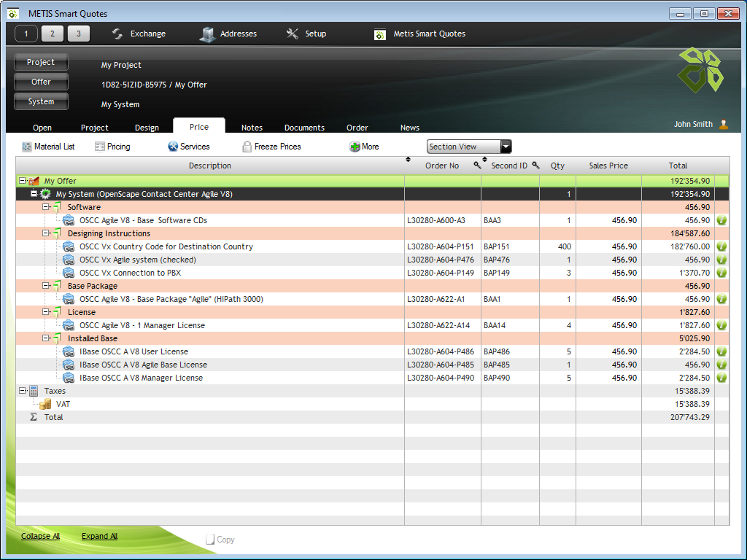The width and height of the screenshot is (747, 560).
Task: Open the Section View dropdown
Action: click(x=469, y=147)
